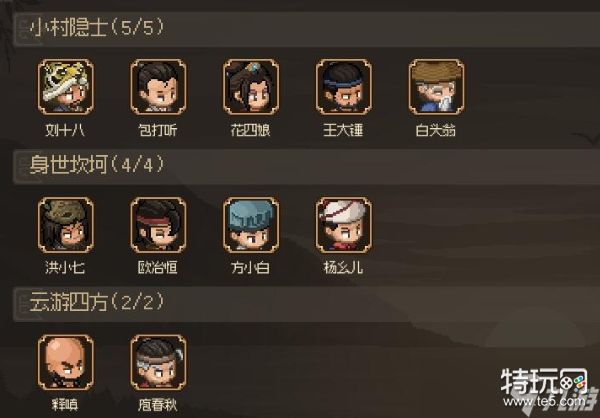Collapse the 云游四方 (2/2) section header
The height and width of the screenshot is (418, 600).
click(x=307, y=304)
